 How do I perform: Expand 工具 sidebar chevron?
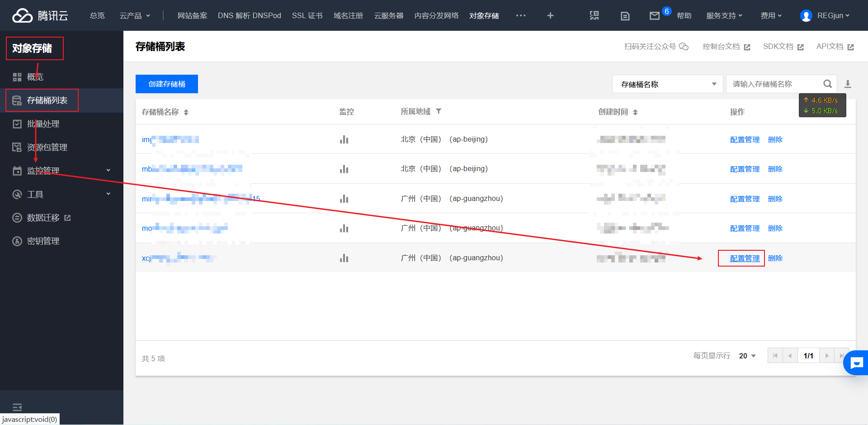click(108, 194)
